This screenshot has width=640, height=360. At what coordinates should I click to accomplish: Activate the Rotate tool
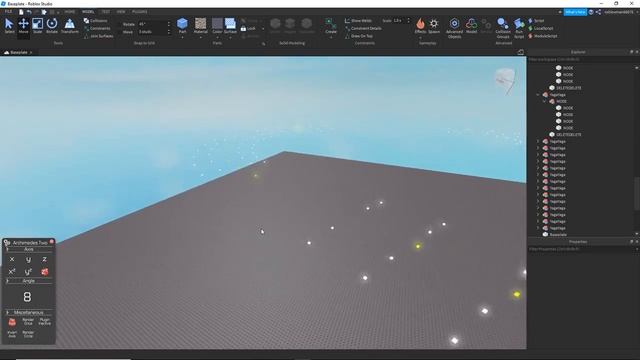pyautogui.click(x=52, y=26)
